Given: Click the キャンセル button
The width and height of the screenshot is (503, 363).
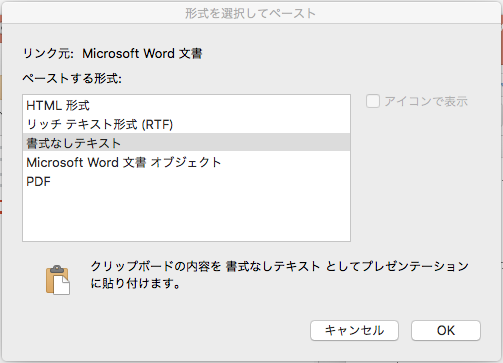Looking at the screenshot, I should coord(354,330).
